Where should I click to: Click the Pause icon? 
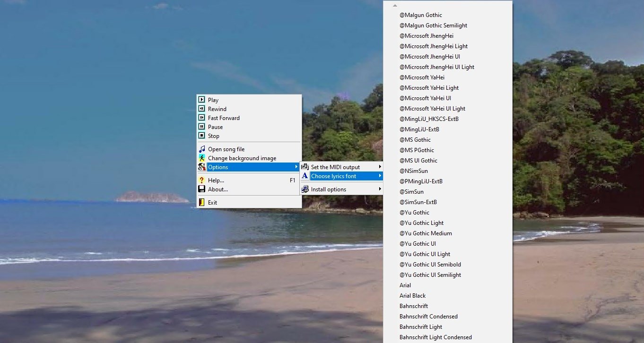tap(202, 127)
